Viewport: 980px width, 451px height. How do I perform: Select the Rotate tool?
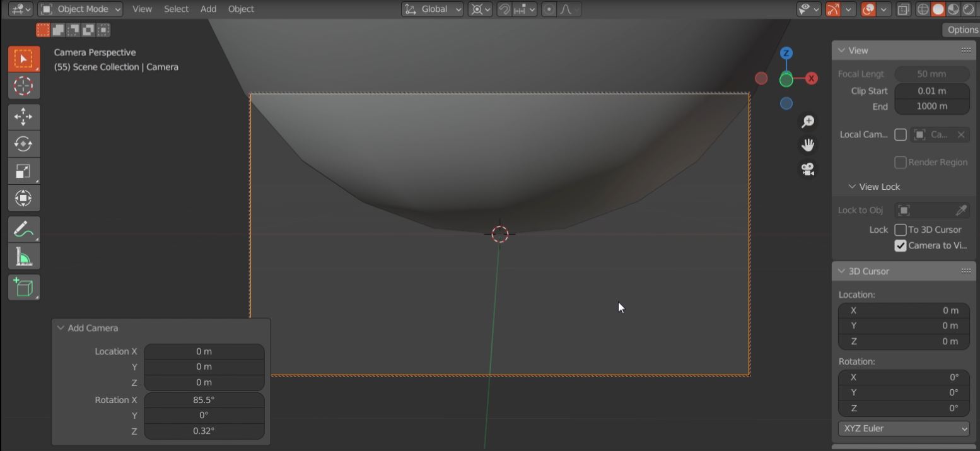tap(23, 144)
